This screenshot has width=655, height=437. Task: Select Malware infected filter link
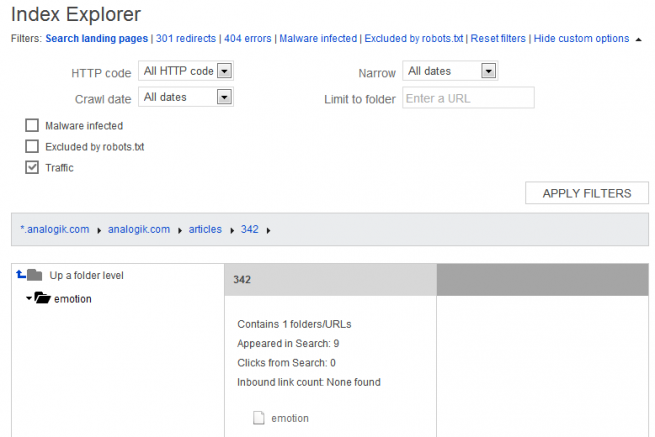[x=318, y=38]
